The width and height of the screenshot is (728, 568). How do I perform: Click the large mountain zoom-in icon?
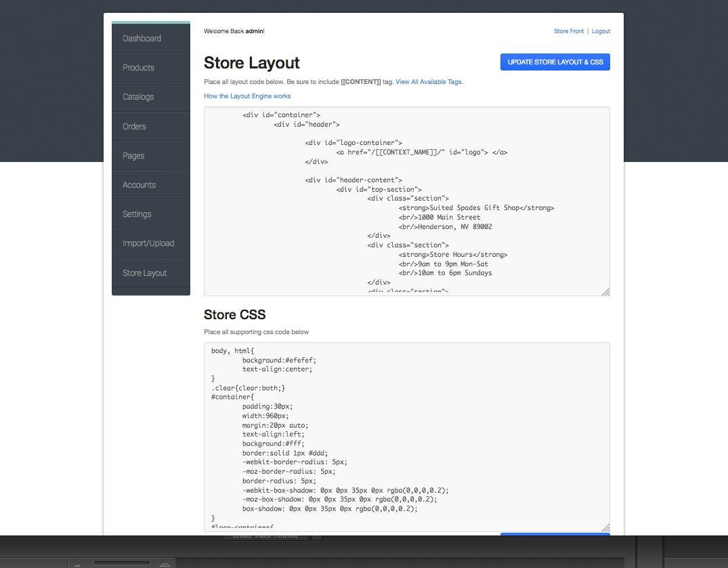pyautogui.click(x=165, y=563)
